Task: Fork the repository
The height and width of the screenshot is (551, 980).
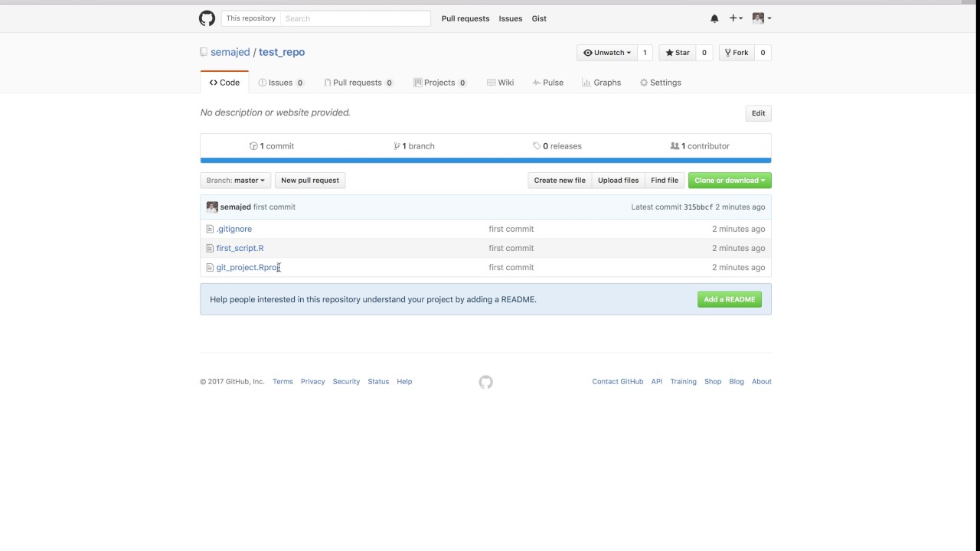Action: tap(737, 53)
